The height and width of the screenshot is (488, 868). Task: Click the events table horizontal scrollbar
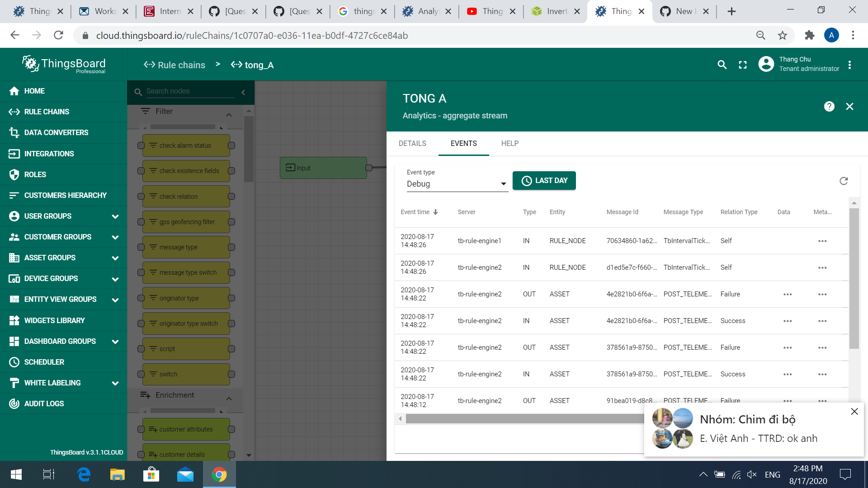524,419
